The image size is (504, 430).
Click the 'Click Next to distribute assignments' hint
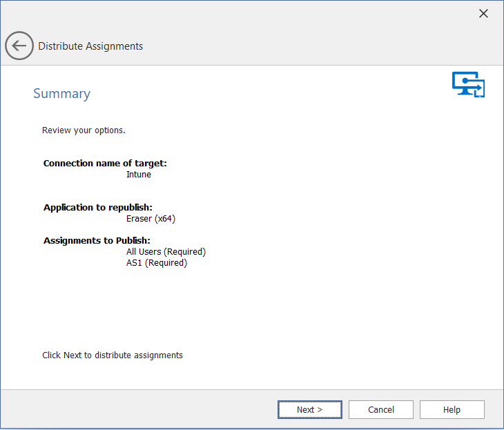(x=112, y=355)
